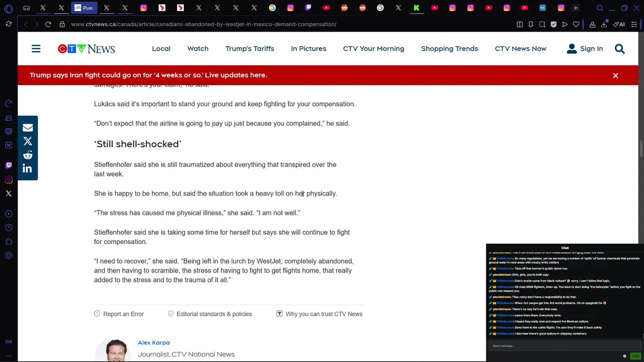
Task: Open the CTV News hamburger menu
Action: click(36, 49)
